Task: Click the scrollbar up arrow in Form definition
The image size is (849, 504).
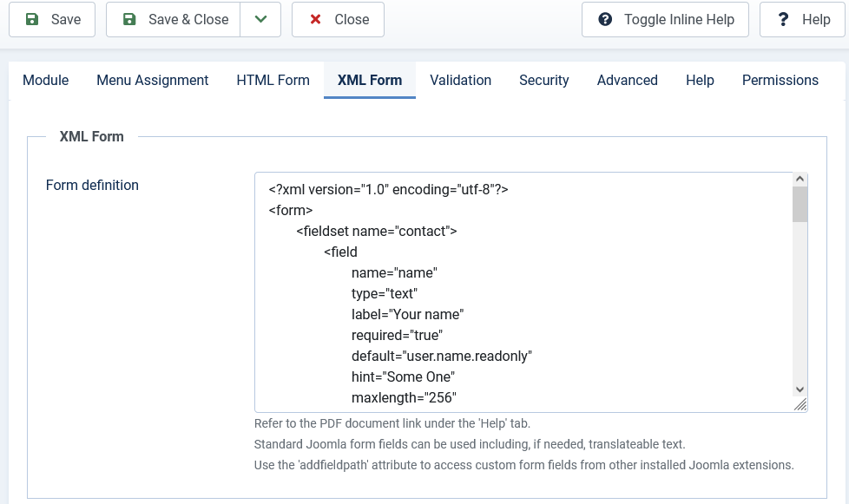Action: coord(800,179)
